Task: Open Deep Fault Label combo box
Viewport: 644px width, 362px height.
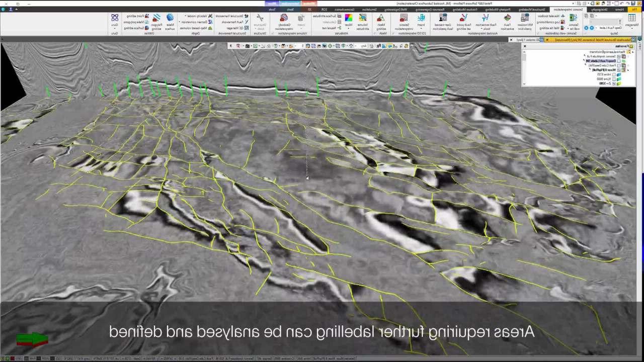Action: tap(610, 28)
